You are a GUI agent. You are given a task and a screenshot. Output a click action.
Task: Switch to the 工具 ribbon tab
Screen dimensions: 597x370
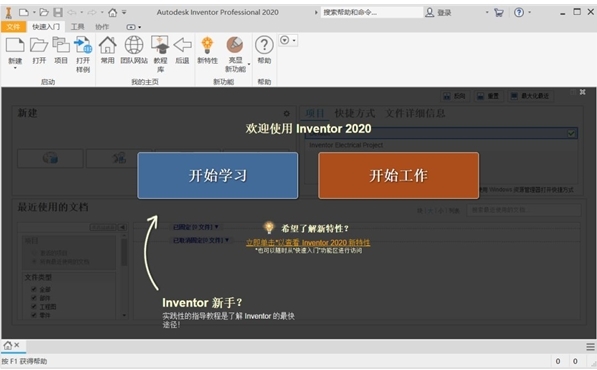pyautogui.click(x=77, y=27)
